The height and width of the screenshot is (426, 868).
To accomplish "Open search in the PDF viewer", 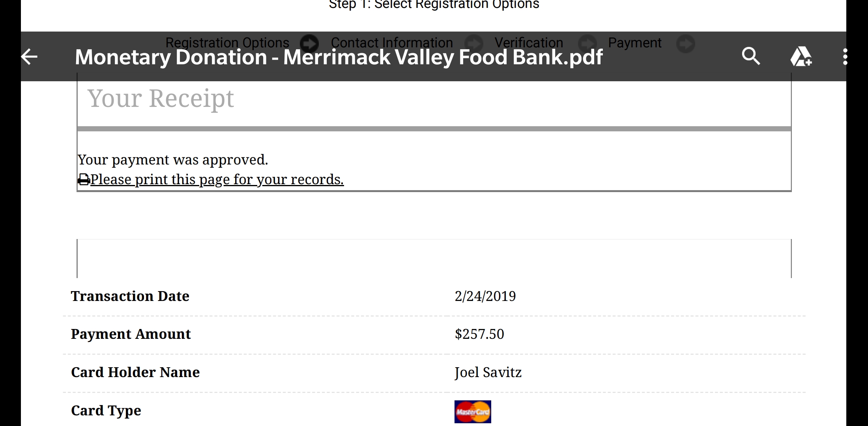I will point(751,56).
